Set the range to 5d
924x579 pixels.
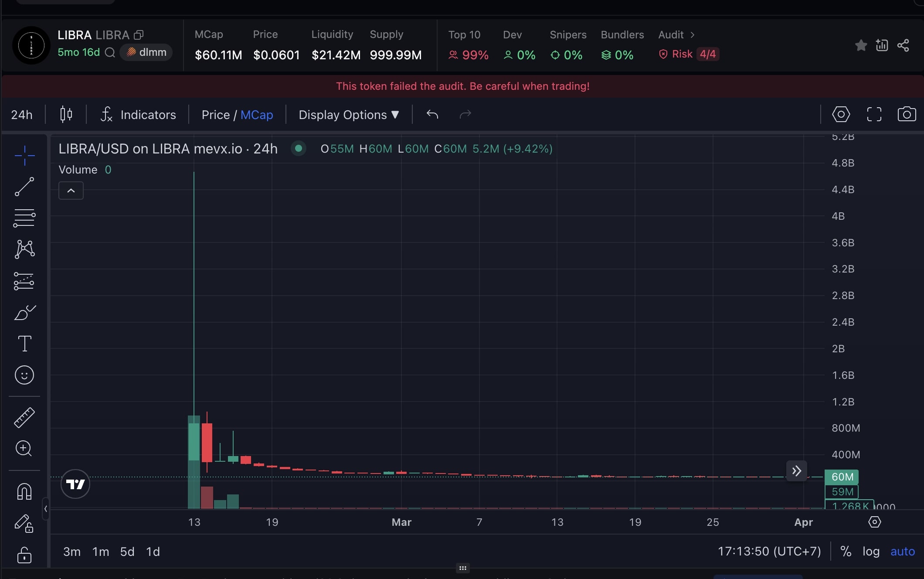click(127, 552)
